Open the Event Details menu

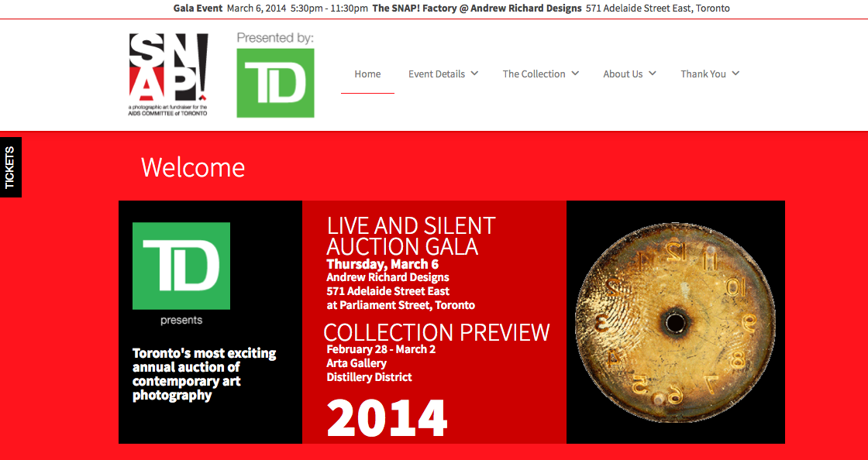(437, 74)
